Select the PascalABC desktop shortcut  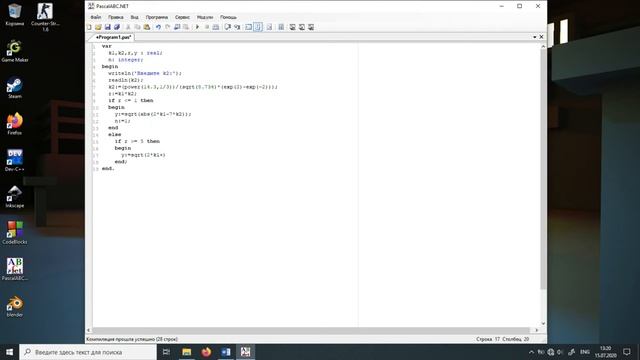[x=15, y=269]
